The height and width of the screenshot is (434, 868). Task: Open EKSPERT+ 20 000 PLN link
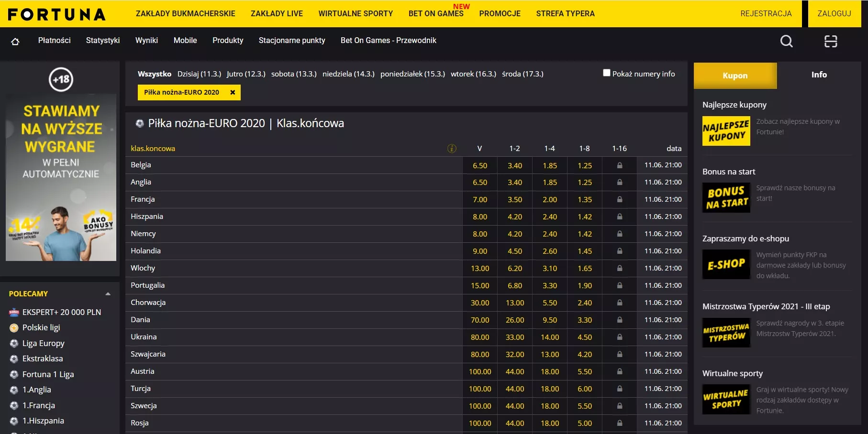pyautogui.click(x=62, y=312)
